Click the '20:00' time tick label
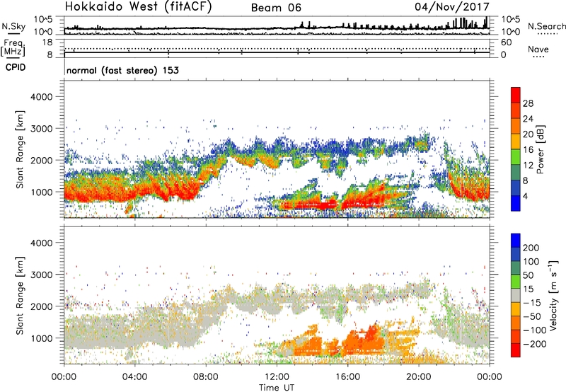 tap(418, 377)
